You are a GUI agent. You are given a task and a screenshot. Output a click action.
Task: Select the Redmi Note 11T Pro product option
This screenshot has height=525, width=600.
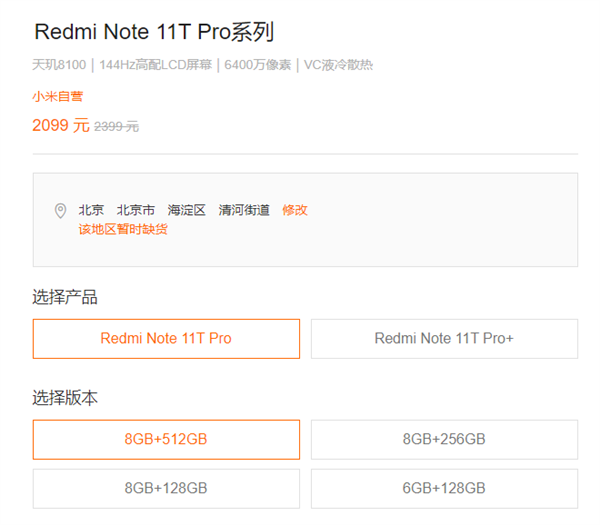pyautogui.click(x=166, y=339)
